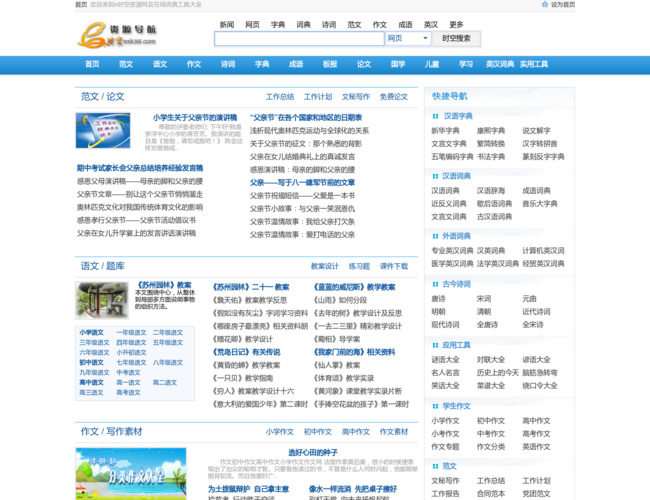Viewport: 650px width, 500px height.
Task: Click the 汉语词典 section bullet icon
Action: tap(435, 176)
